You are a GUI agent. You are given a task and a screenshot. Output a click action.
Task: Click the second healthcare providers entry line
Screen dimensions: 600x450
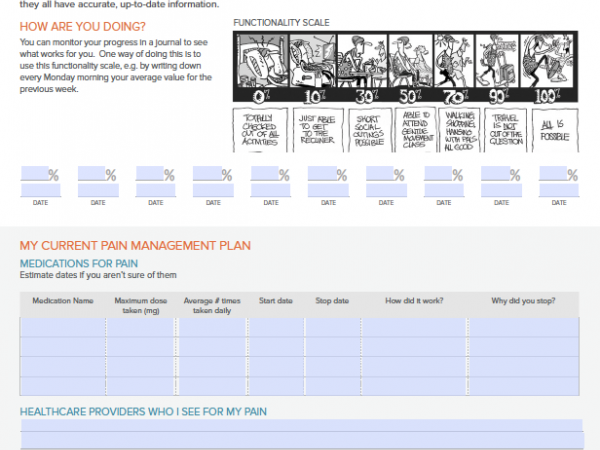[x=302, y=439]
